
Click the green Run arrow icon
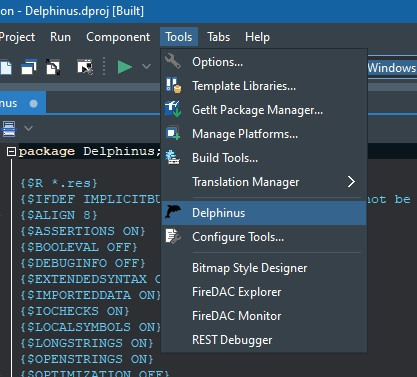tap(125, 67)
